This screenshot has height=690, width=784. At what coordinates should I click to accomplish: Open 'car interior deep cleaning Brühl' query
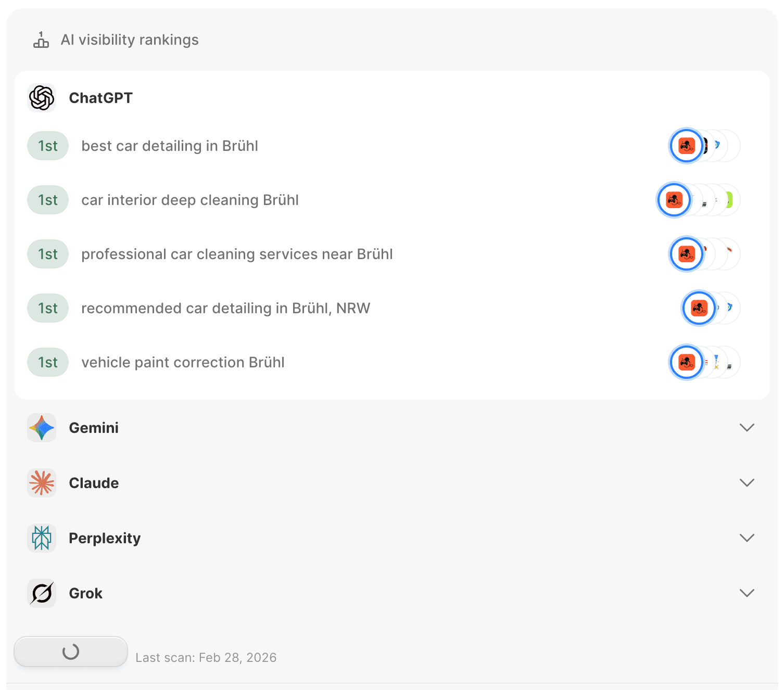pos(190,200)
